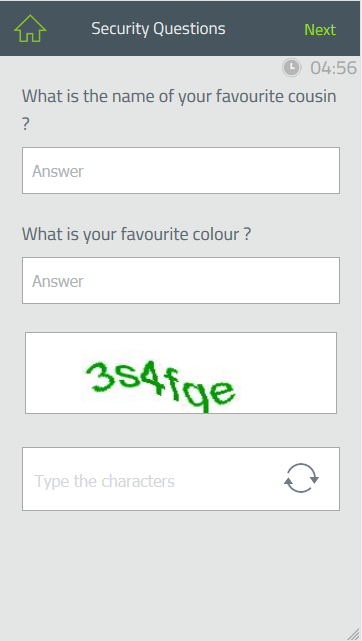Click the countdown clock icon

tap(292, 67)
